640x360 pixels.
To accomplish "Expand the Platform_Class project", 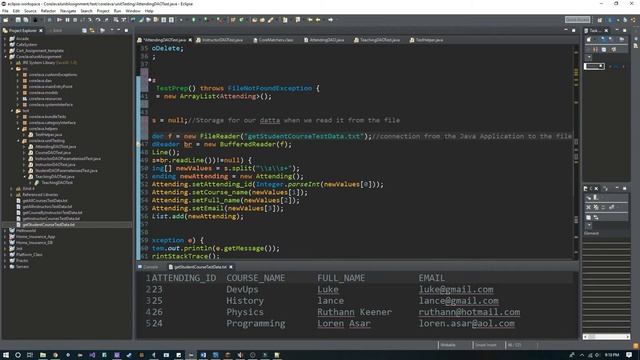I will point(5,255).
